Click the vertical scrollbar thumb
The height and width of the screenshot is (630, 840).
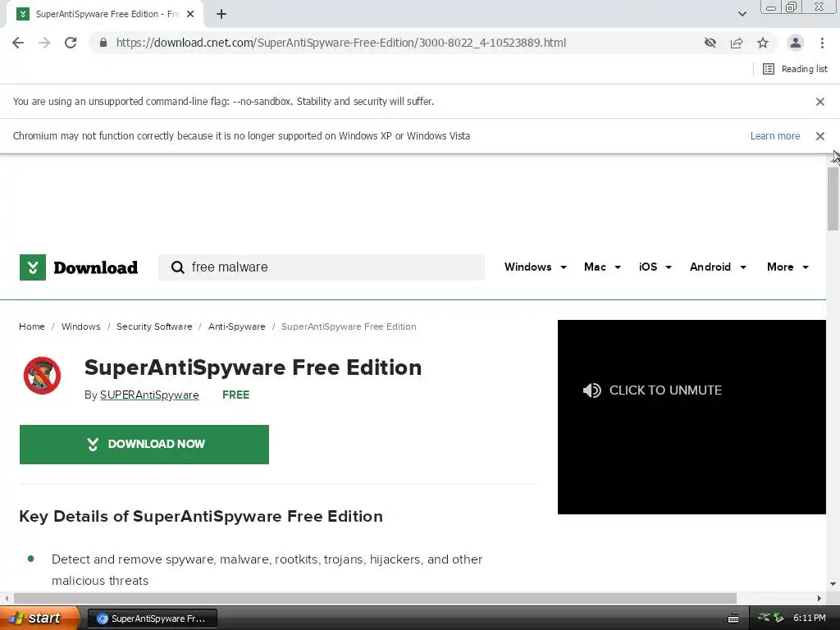[x=833, y=199]
